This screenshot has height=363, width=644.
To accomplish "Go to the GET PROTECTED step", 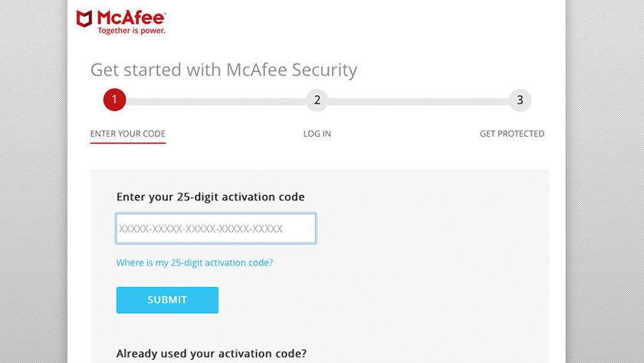I will pyautogui.click(x=511, y=134).
